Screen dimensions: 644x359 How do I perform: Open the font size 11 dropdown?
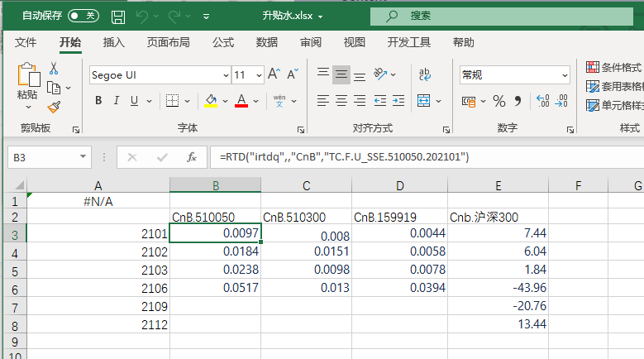[x=259, y=75]
